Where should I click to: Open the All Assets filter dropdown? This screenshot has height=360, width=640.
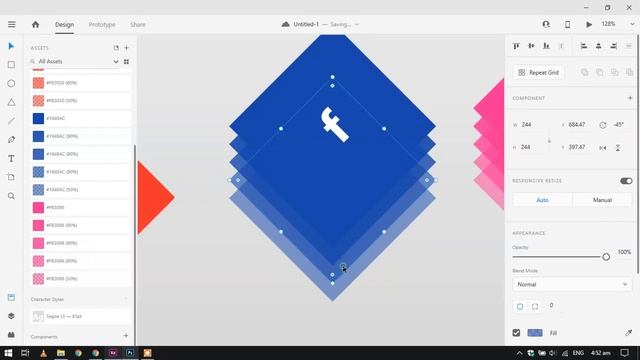(x=116, y=62)
